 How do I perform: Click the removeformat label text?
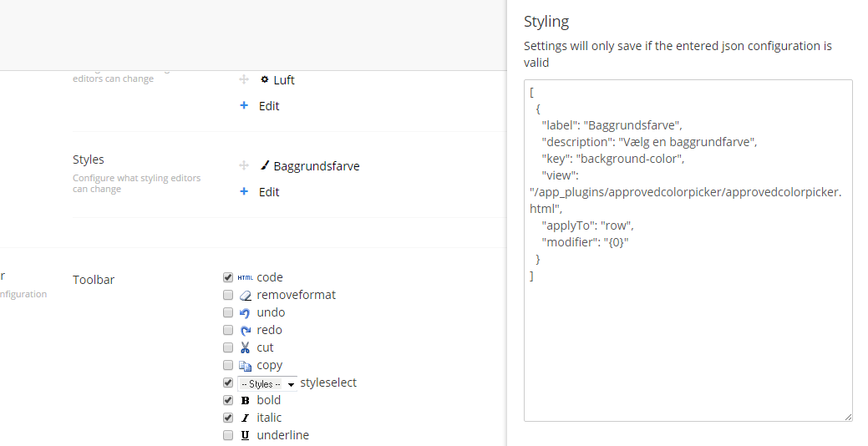pyautogui.click(x=297, y=295)
